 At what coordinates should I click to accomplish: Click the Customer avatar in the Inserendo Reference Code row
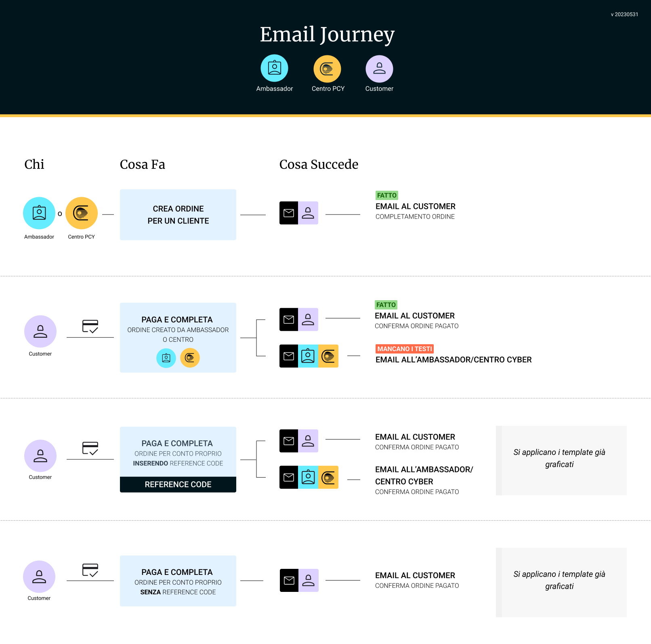click(40, 456)
